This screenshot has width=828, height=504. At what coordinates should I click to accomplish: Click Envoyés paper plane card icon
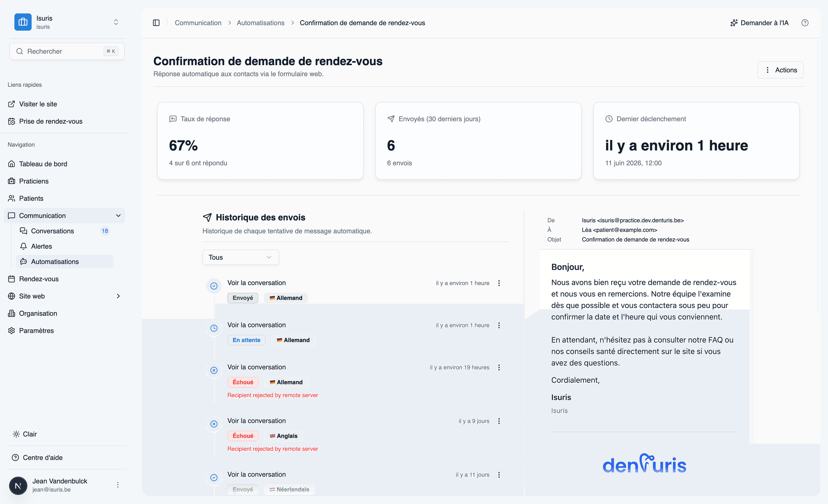391,119
